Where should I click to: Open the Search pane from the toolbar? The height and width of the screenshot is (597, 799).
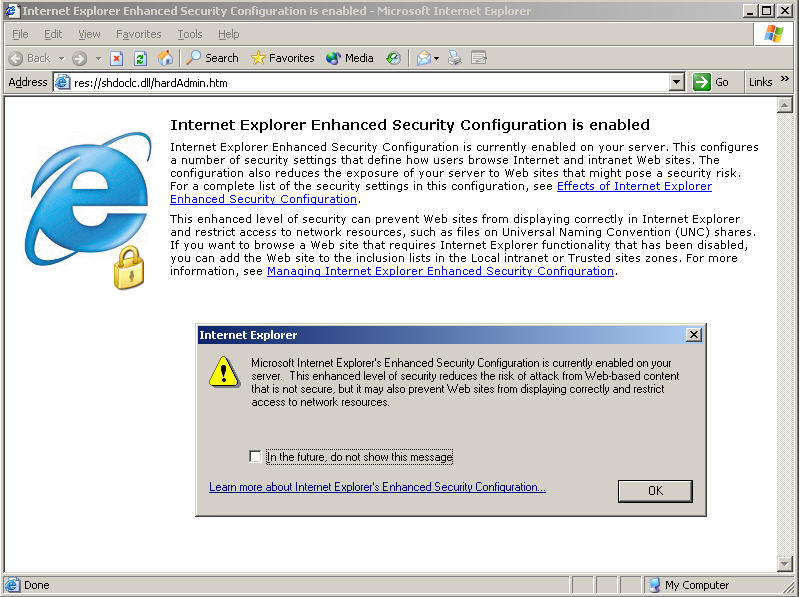click(212, 58)
